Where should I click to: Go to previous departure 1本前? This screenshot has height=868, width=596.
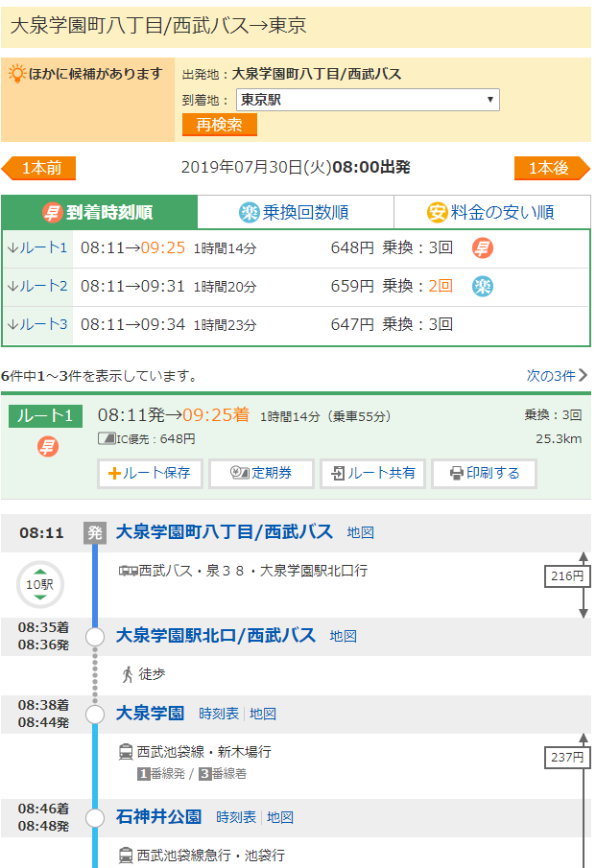pos(38,168)
